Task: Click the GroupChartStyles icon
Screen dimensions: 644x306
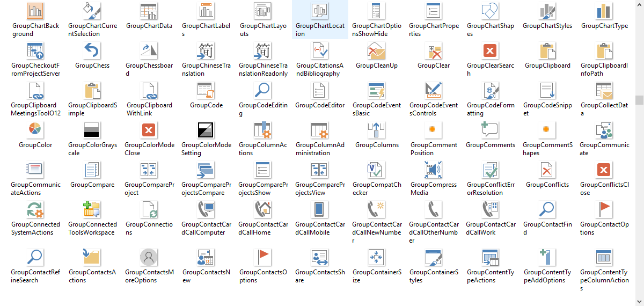Action: coord(547,11)
